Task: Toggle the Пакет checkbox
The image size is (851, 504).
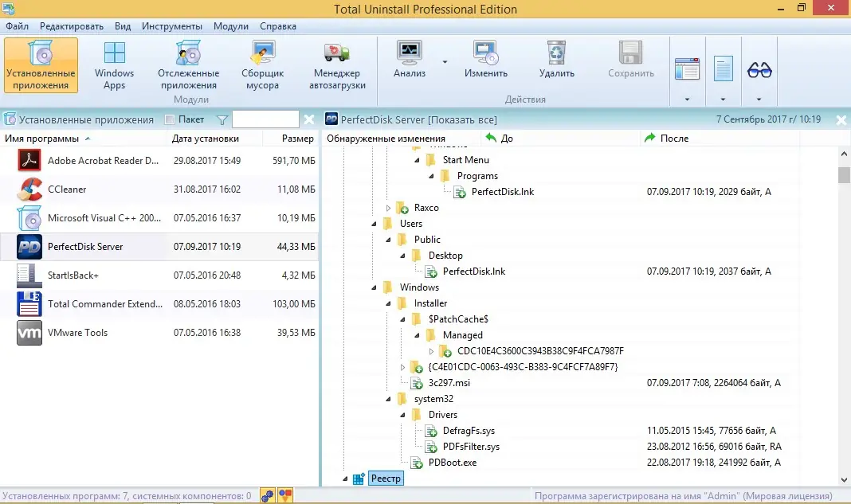Action: 170,119
